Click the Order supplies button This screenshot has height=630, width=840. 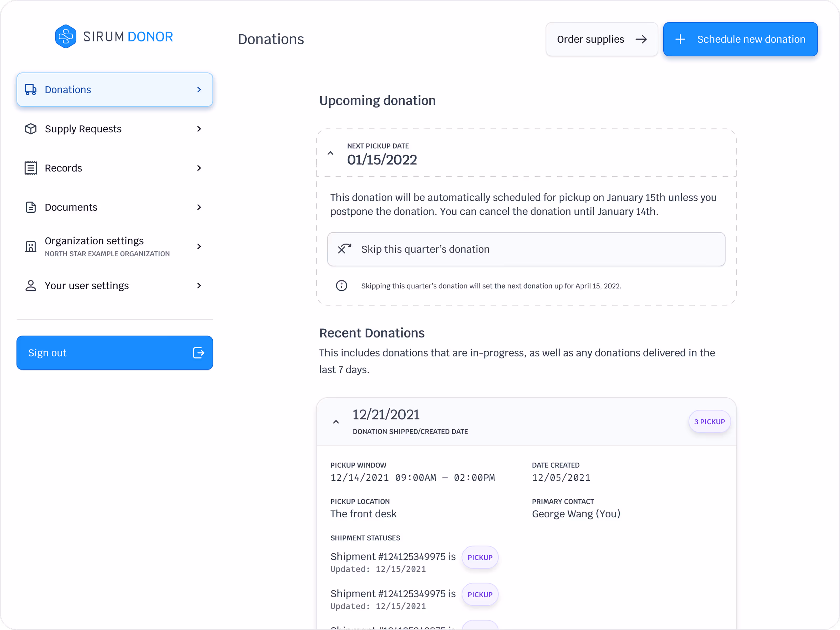click(602, 39)
